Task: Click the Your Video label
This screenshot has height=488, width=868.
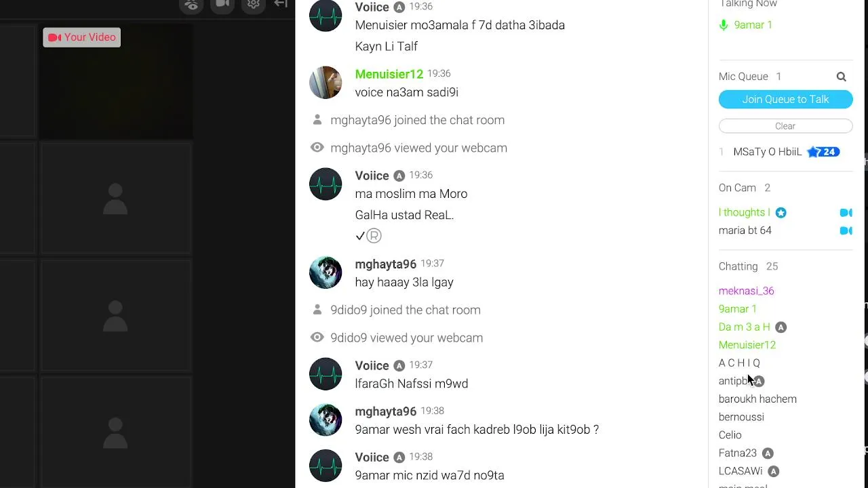Action: point(82,37)
